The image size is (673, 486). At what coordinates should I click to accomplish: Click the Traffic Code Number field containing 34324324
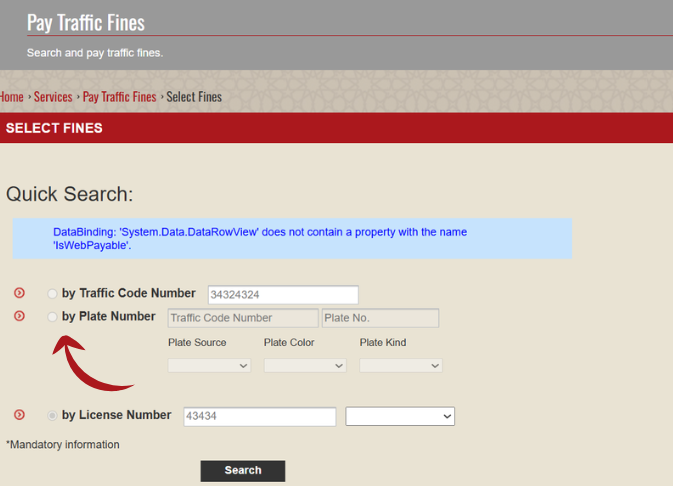283,295
